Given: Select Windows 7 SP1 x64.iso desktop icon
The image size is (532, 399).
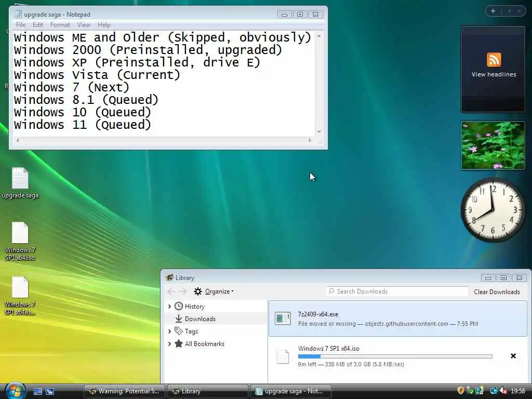Looking at the screenshot, I should click(20, 241).
